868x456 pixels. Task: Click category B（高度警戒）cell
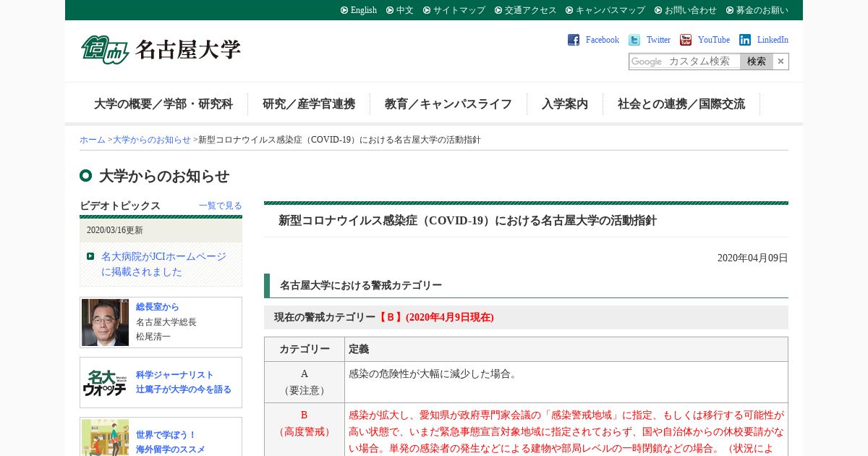[x=305, y=429]
